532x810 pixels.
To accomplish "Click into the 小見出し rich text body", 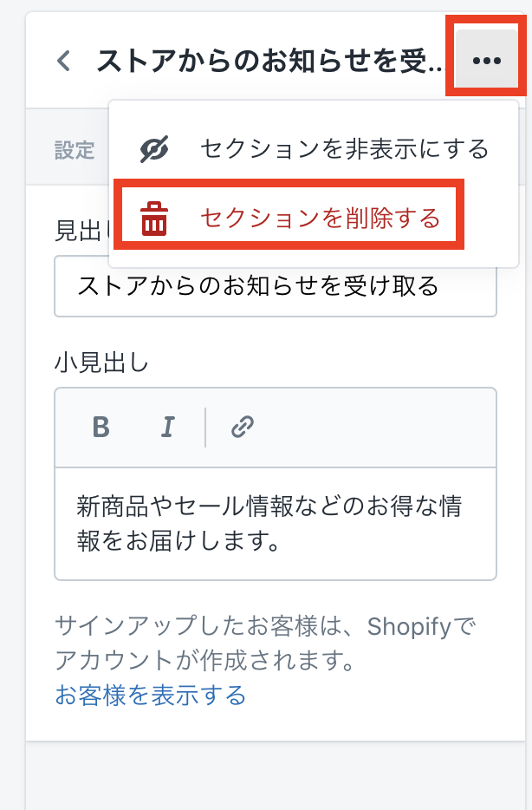I will pyautogui.click(x=275, y=523).
